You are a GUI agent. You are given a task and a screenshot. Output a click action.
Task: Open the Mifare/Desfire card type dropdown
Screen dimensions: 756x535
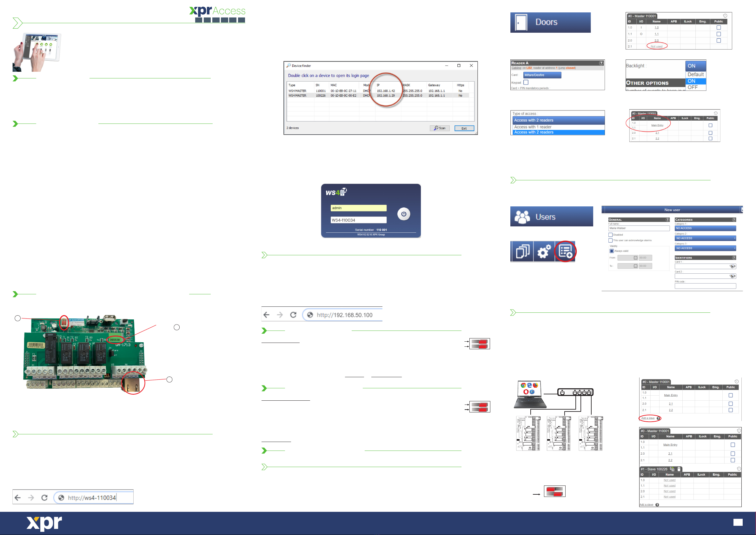tap(542, 75)
